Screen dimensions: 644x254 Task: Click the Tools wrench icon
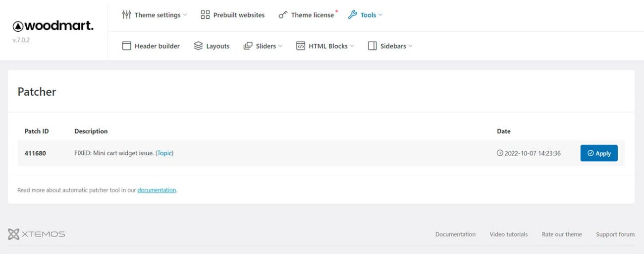(352, 15)
